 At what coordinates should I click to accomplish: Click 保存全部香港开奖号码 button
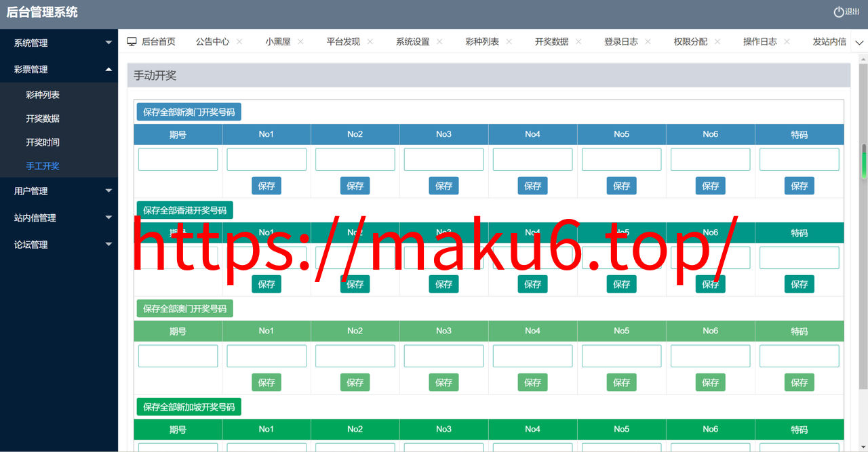[185, 210]
